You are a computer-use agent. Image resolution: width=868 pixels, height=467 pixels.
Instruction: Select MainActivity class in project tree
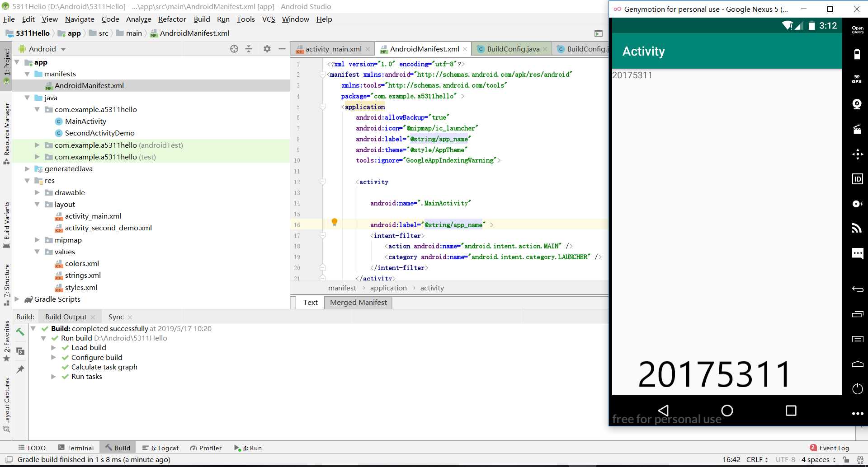85,121
